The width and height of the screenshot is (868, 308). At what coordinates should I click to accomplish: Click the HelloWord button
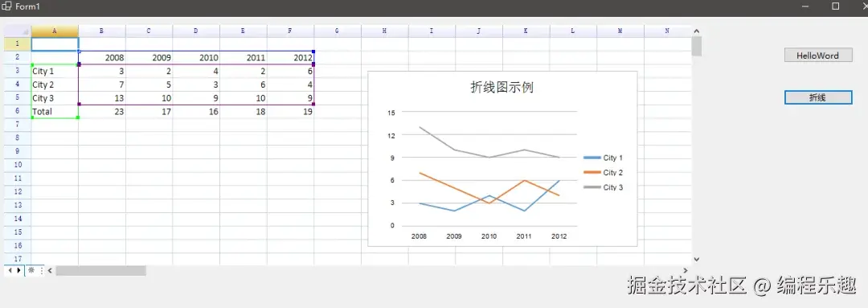point(817,55)
